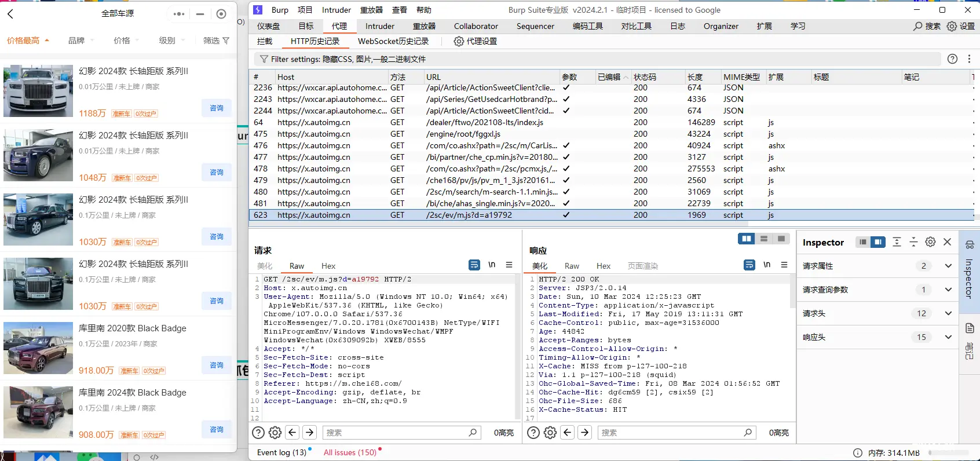
Task: Select tabbed single-pane request/response layout
Action: [x=781, y=239]
